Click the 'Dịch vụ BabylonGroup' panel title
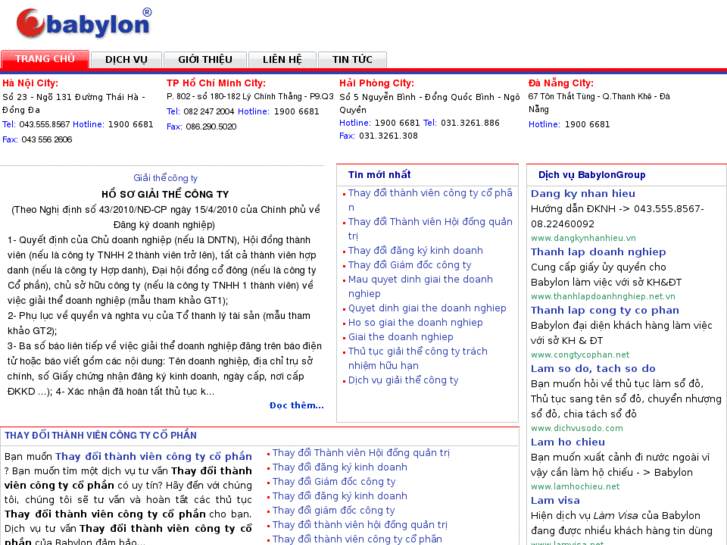This screenshot has height=545, width=727. 592,175
